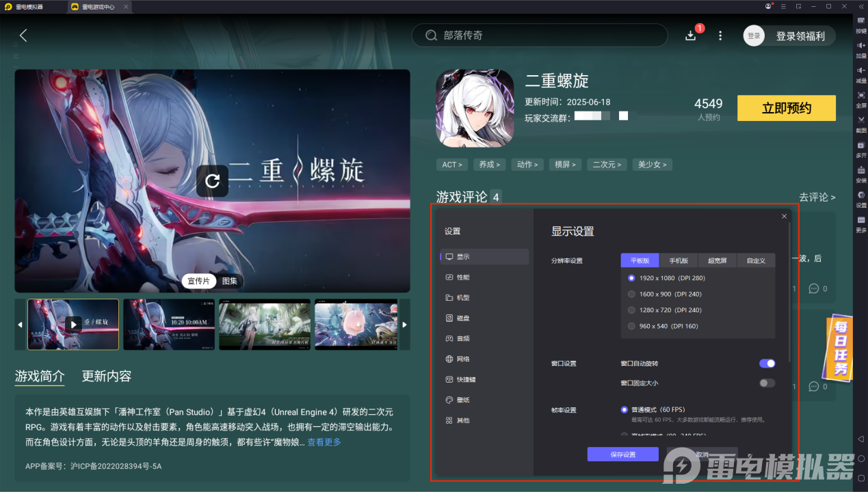Disable the 窗口自动旋转 auto-rotate toggle
The image size is (868, 492).
(766, 363)
